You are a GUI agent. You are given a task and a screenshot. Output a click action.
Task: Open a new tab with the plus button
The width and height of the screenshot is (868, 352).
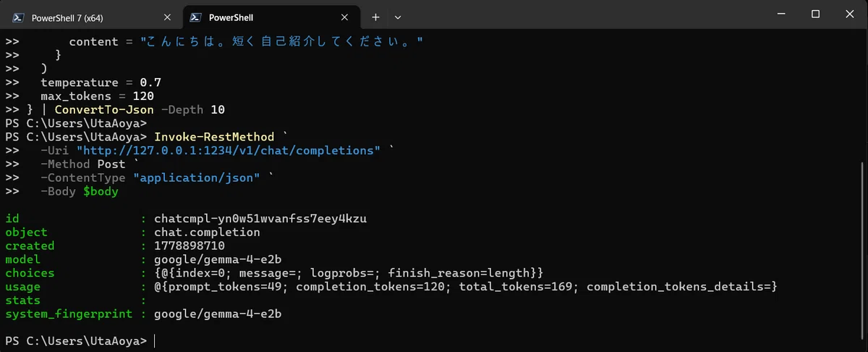coord(375,17)
